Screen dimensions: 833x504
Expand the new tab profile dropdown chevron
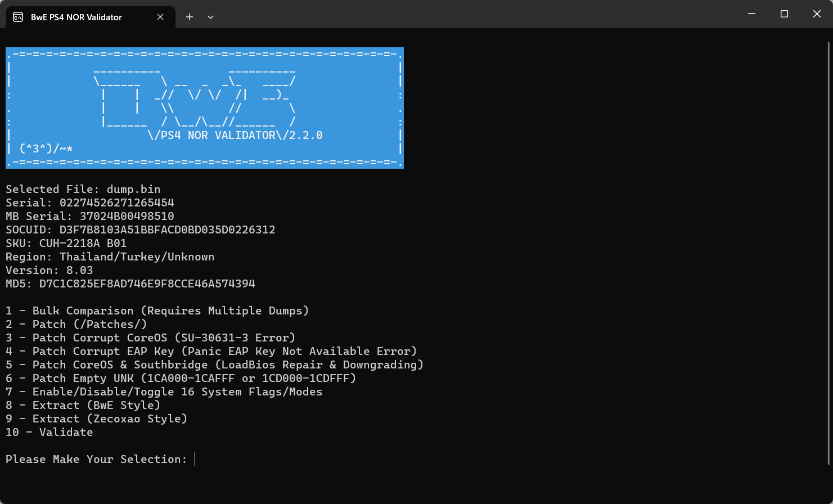(x=210, y=17)
